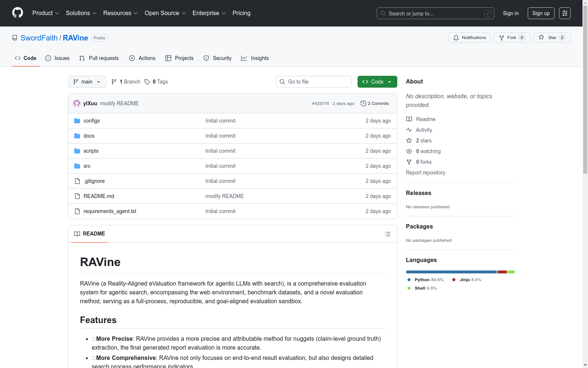Click the configs folder icon
The height and width of the screenshot is (368, 588).
coord(77,121)
